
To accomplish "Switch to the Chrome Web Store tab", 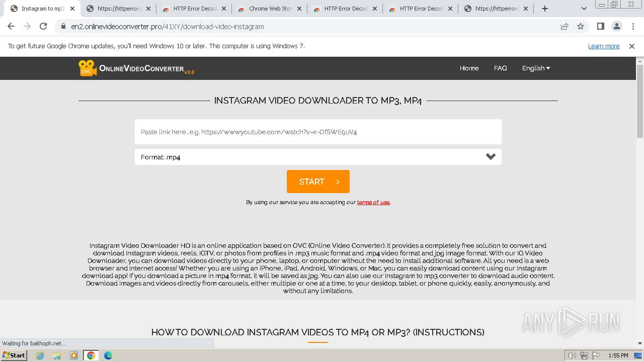I will (269, 9).
